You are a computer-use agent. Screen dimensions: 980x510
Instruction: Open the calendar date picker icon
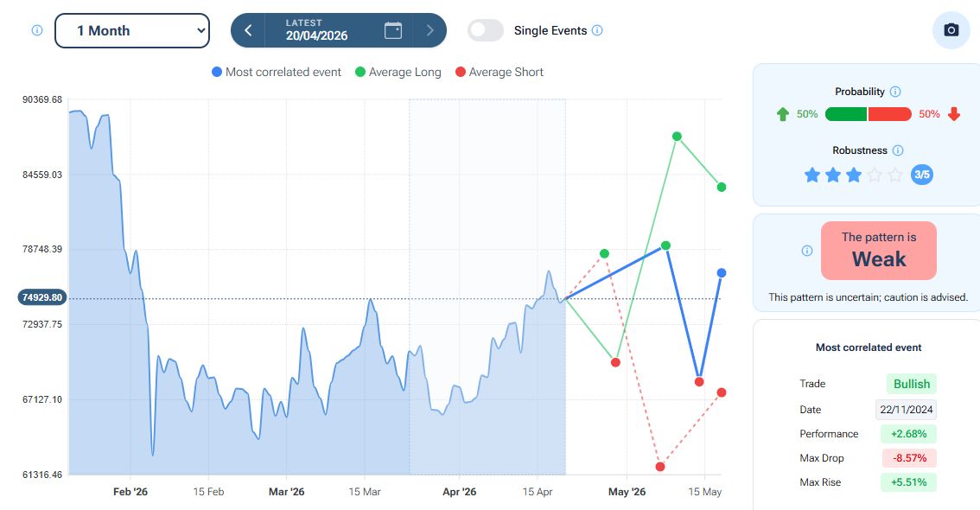point(393,30)
